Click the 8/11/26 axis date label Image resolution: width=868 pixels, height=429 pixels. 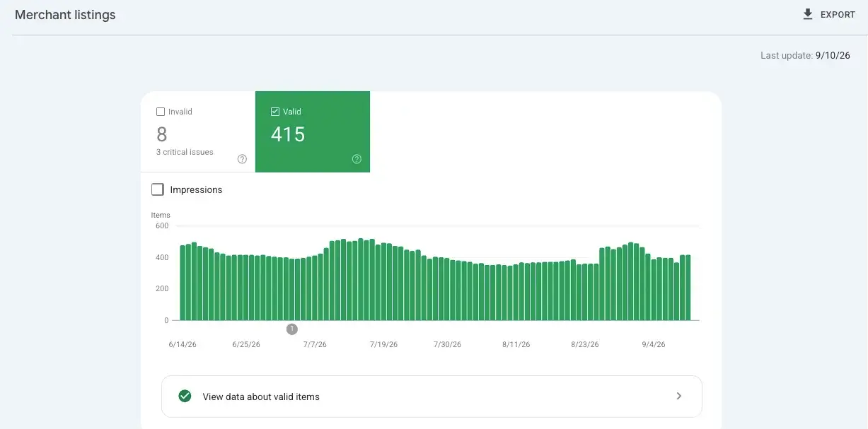[x=516, y=345]
